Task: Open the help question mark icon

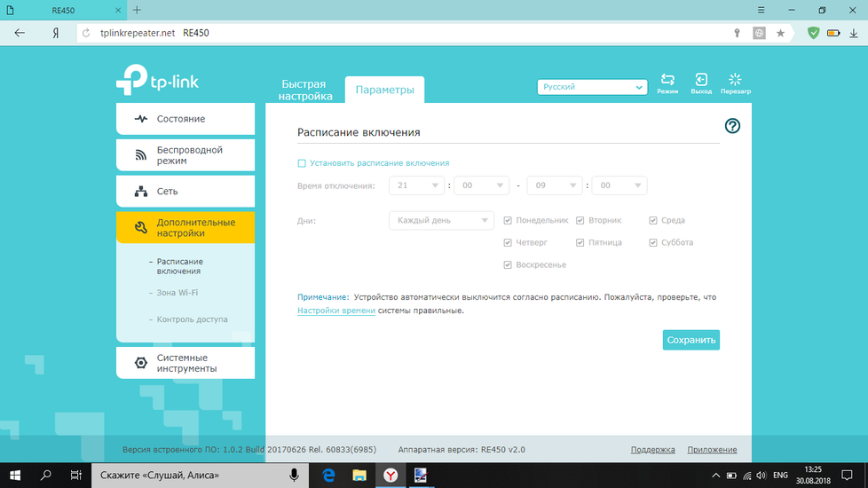Action: (x=732, y=126)
